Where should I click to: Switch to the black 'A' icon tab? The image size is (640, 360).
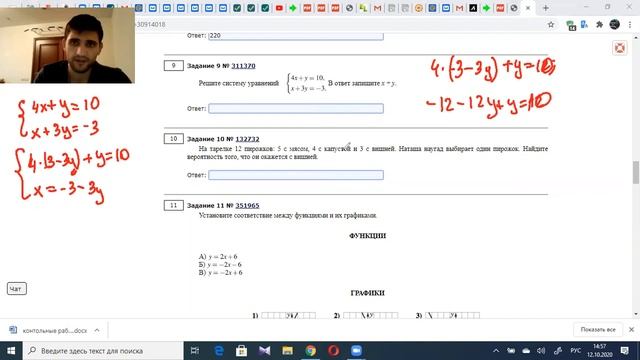(473, 8)
